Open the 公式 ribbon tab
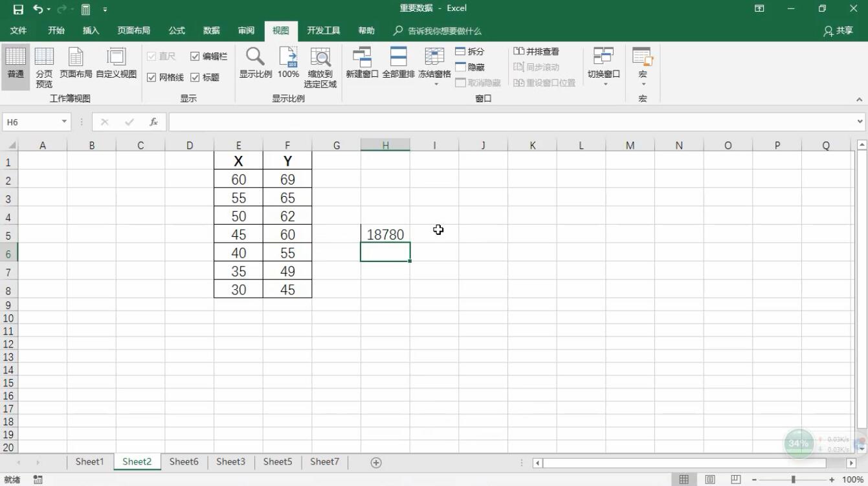The image size is (868, 486). (177, 30)
